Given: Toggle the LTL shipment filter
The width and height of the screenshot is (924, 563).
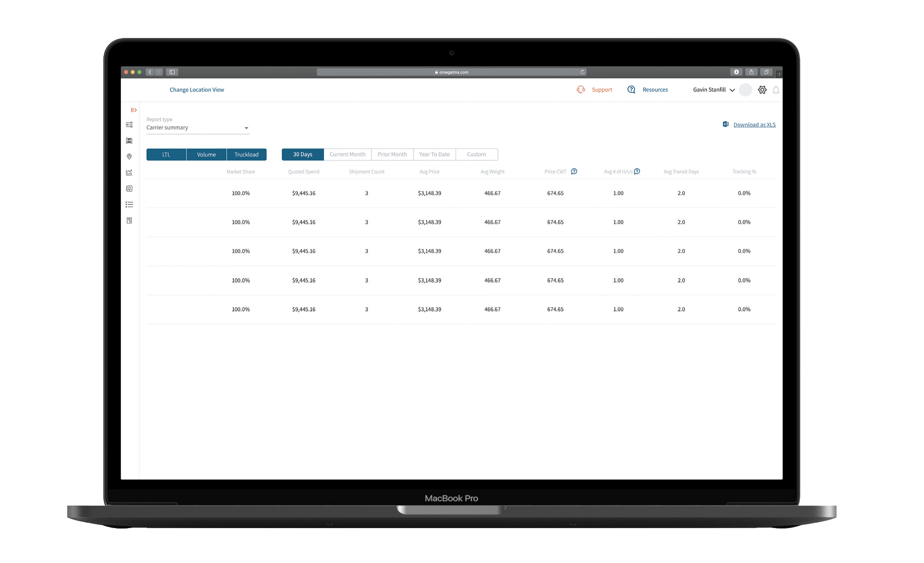Looking at the screenshot, I should [x=166, y=155].
